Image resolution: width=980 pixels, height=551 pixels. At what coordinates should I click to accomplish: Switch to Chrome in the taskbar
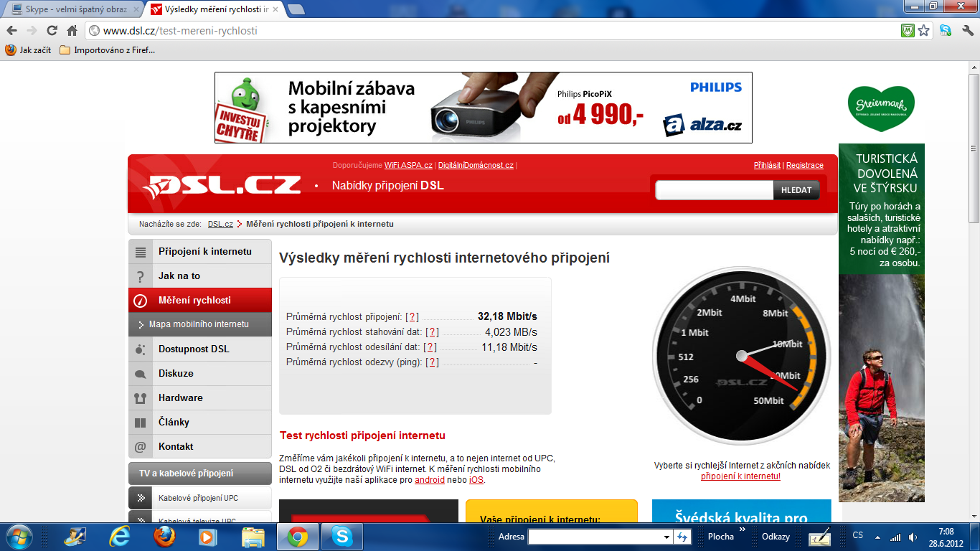point(298,537)
